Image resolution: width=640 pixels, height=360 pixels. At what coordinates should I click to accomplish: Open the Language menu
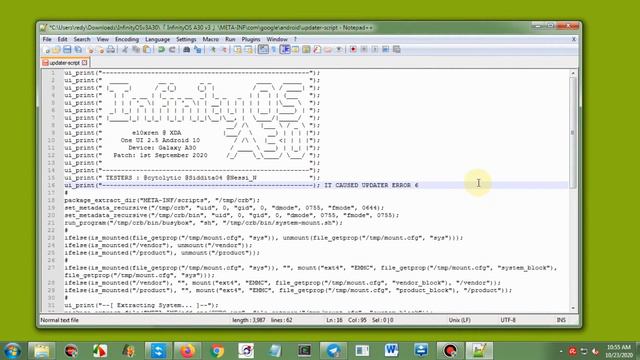coord(157,40)
